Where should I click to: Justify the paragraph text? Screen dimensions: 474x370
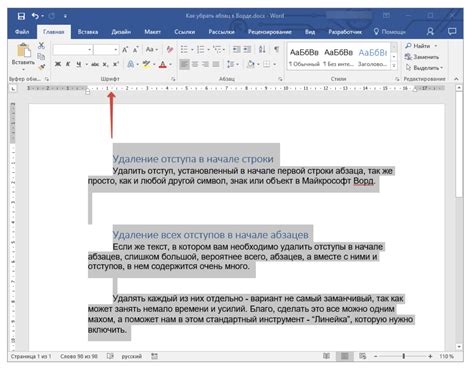216,64
